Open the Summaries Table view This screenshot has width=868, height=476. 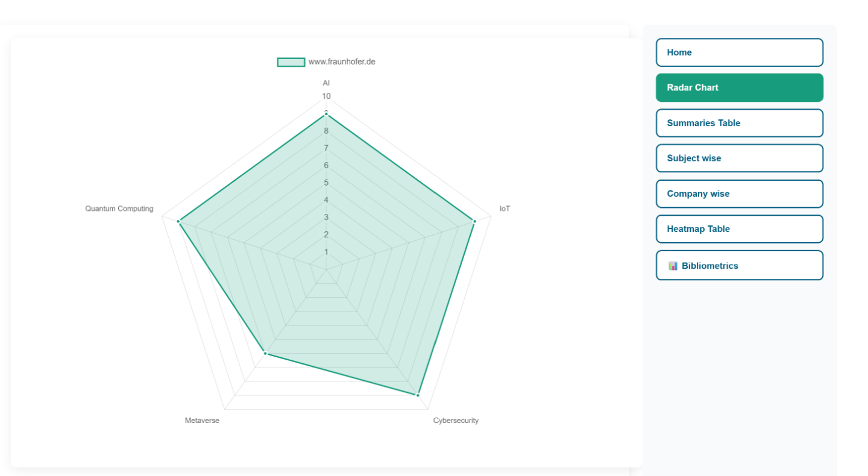[739, 123]
